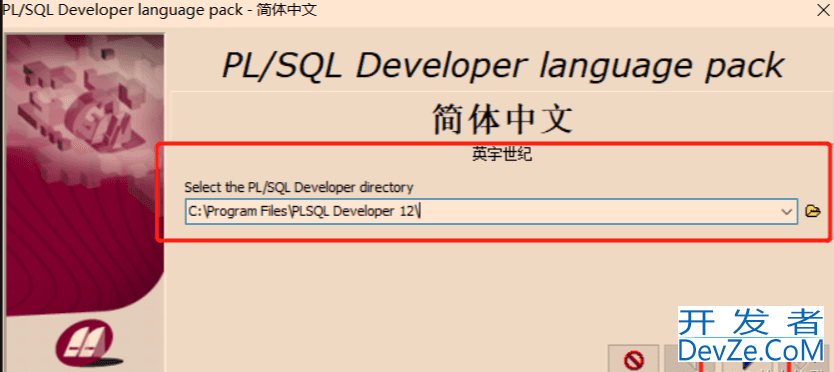Click the window title bar text
This screenshot has width=834, height=372.
point(160,10)
